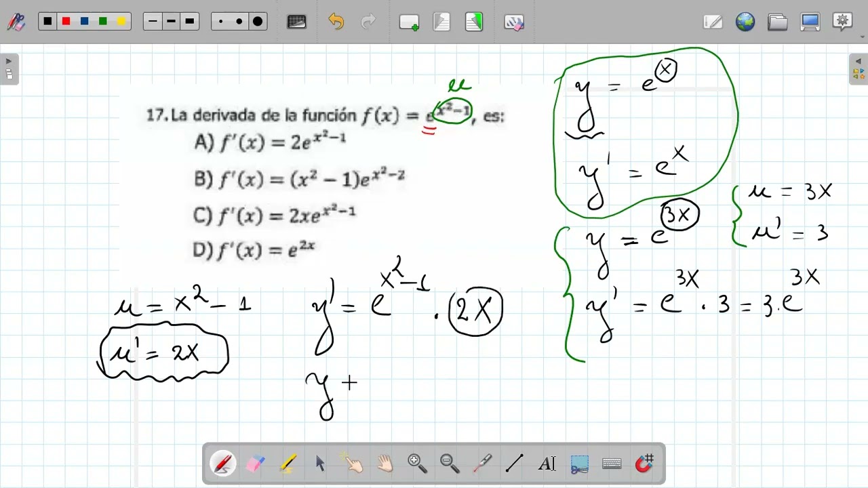Open the documents folder
This screenshot has height=488, width=868.
[x=778, y=22]
